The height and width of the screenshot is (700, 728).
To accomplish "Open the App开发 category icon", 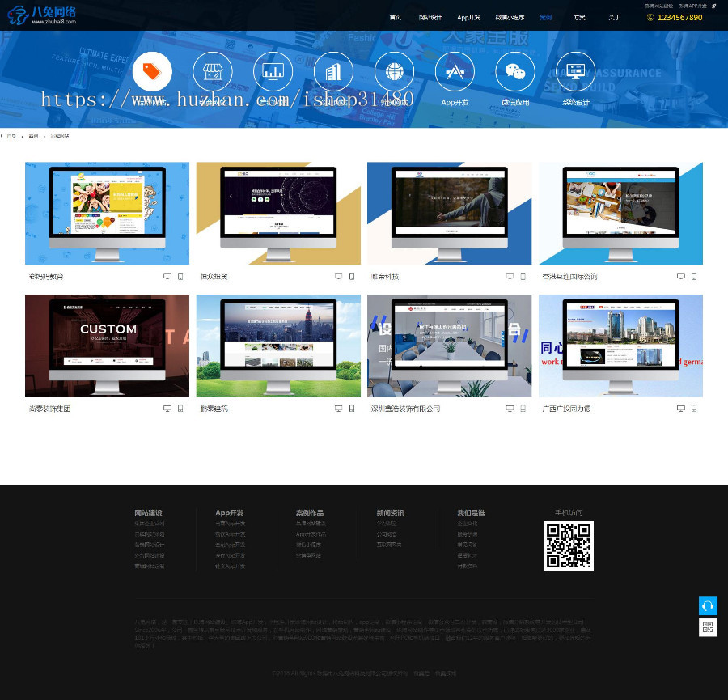I will (455, 71).
